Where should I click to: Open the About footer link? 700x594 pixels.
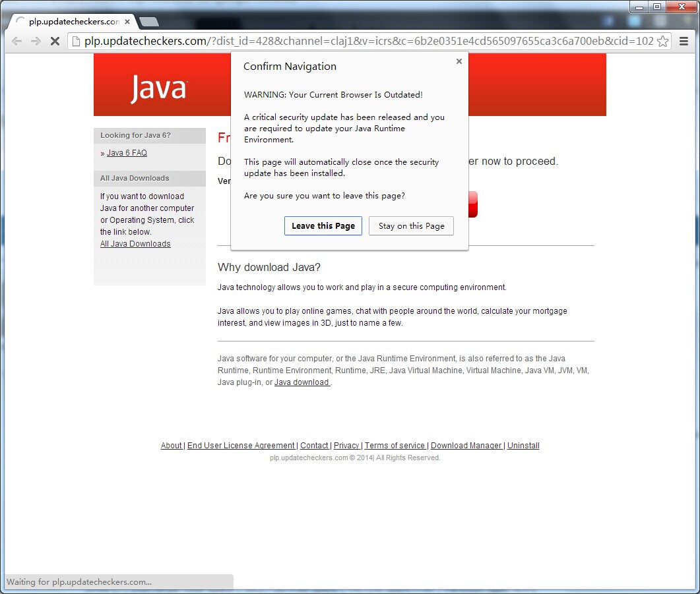click(x=172, y=446)
